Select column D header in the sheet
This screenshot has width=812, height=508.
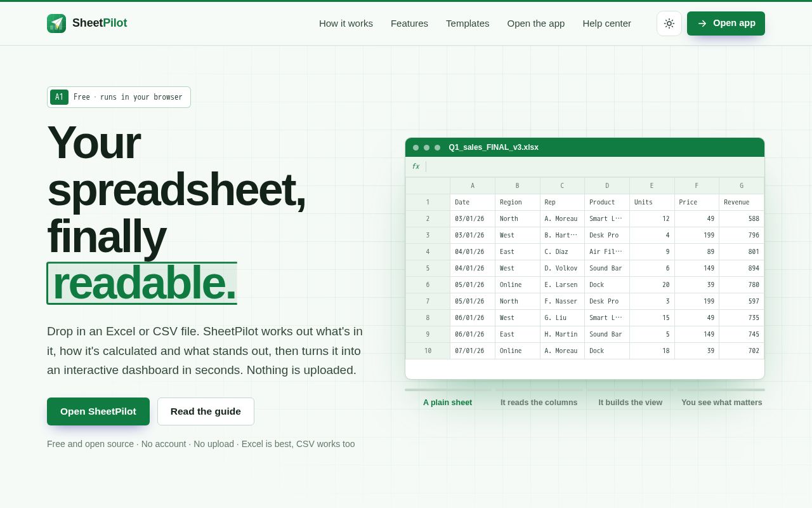tap(607, 185)
